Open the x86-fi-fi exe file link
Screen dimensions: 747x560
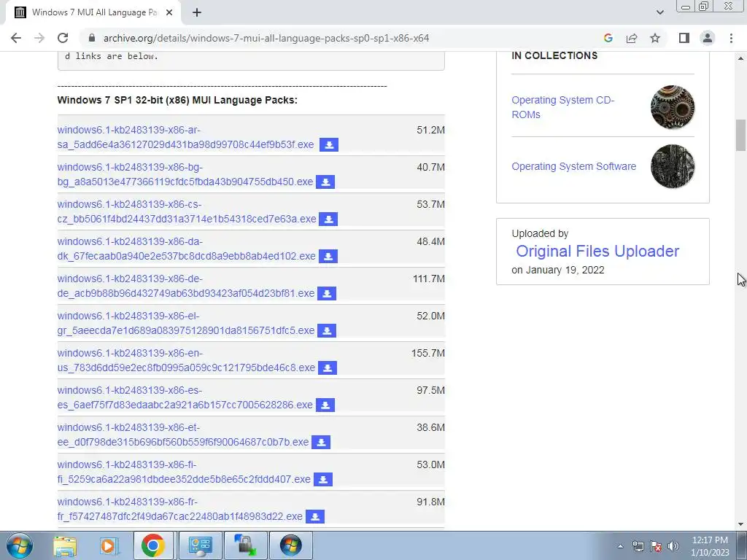184,472
